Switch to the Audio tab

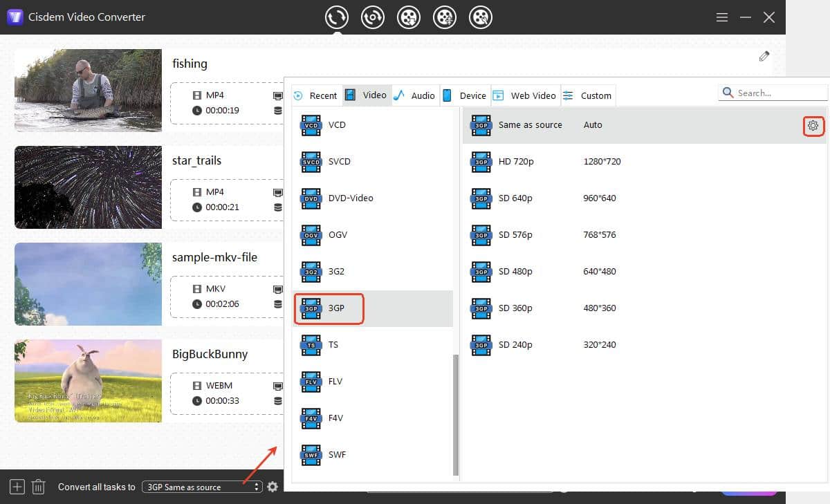(x=421, y=95)
